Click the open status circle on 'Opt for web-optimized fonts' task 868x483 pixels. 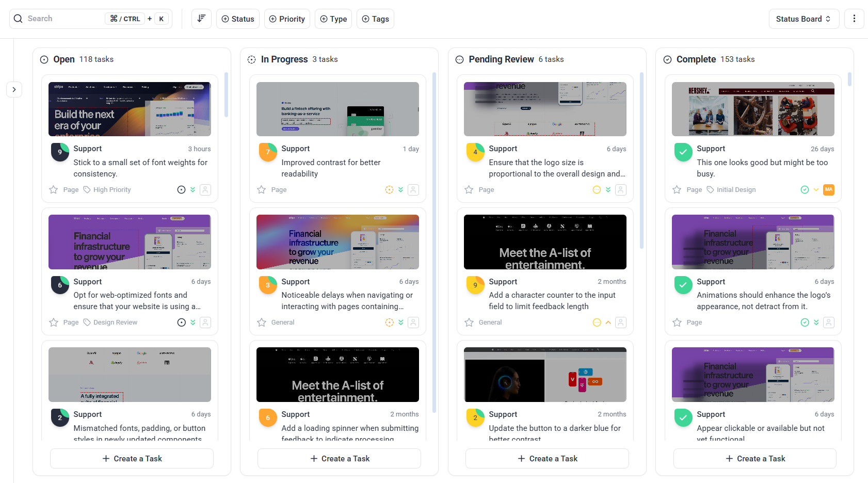coord(182,323)
